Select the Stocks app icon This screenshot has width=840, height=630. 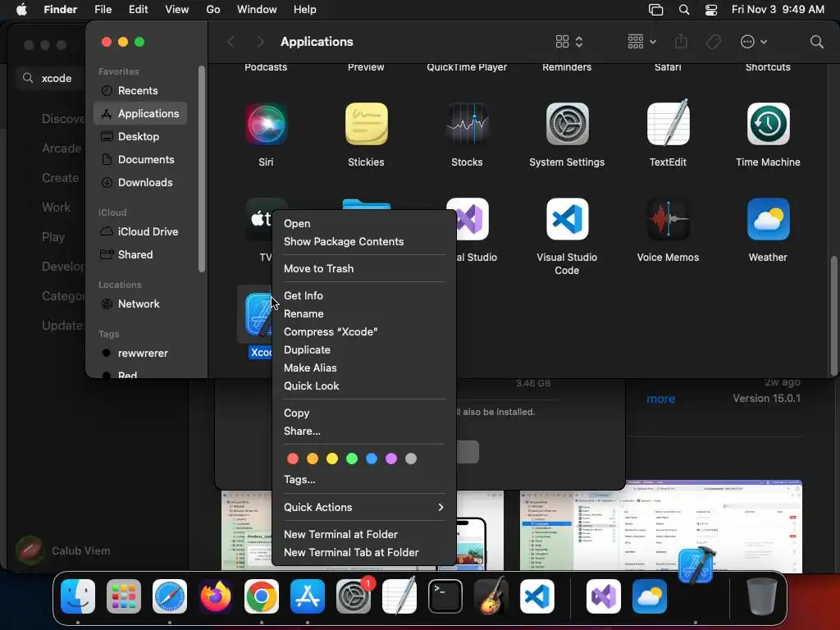pyautogui.click(x=467, y=124)
